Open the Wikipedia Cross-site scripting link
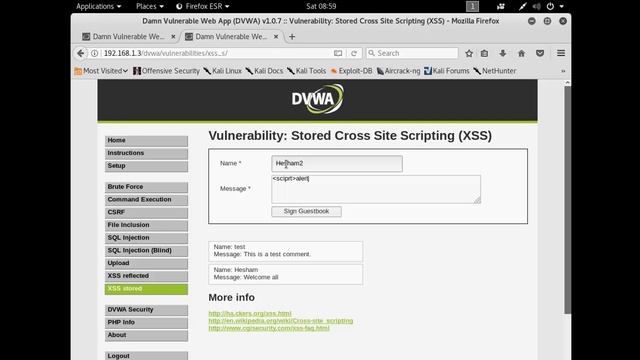 tap(281, 321)
